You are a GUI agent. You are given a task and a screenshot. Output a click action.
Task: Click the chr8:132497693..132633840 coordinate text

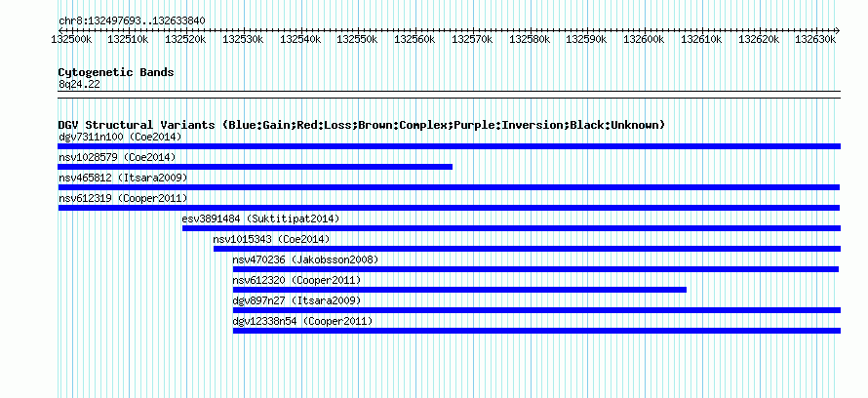point(132,21)
